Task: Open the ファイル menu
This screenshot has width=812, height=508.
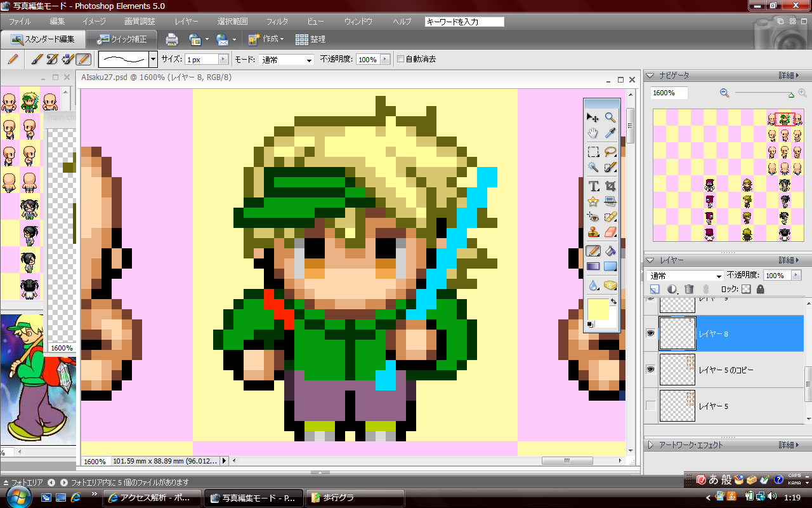Action: (x=20, y=22)
